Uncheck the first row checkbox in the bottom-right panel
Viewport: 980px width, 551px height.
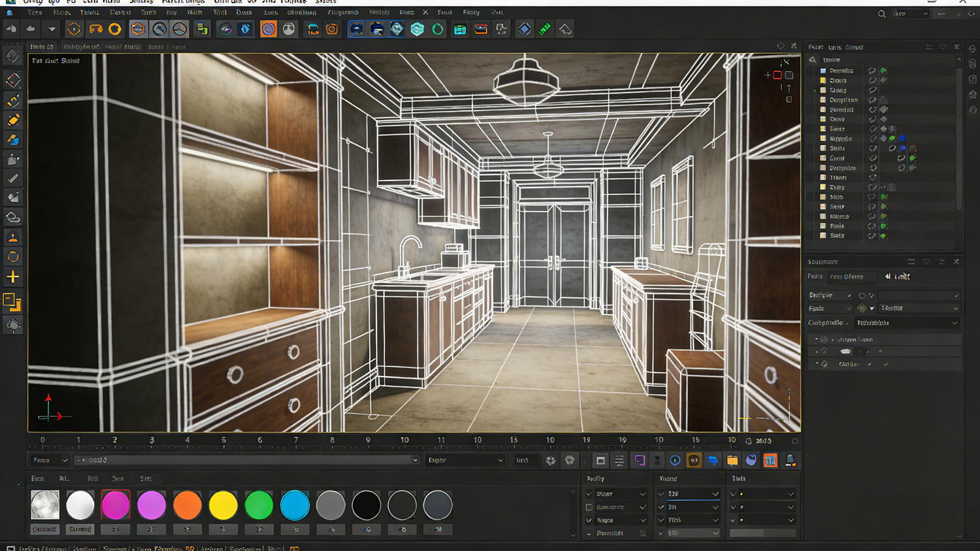[x=733, y=493]
